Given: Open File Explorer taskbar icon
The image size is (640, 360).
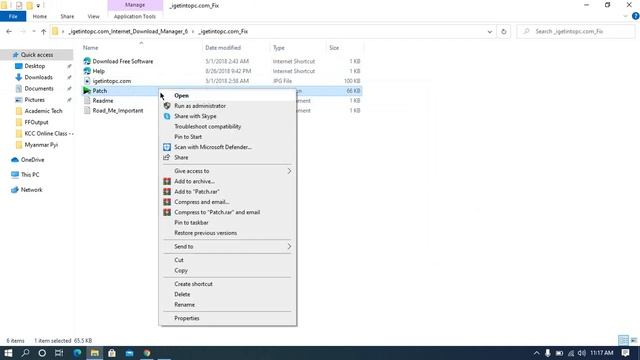Looking at the screenshot, I should pos(95,353).
